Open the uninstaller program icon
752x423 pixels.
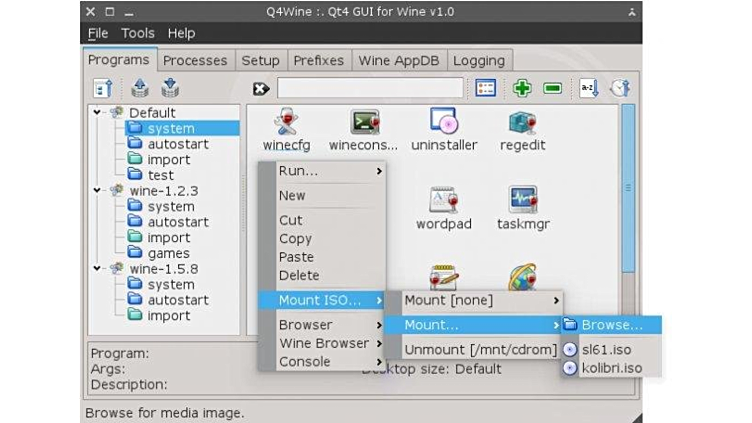444,123
